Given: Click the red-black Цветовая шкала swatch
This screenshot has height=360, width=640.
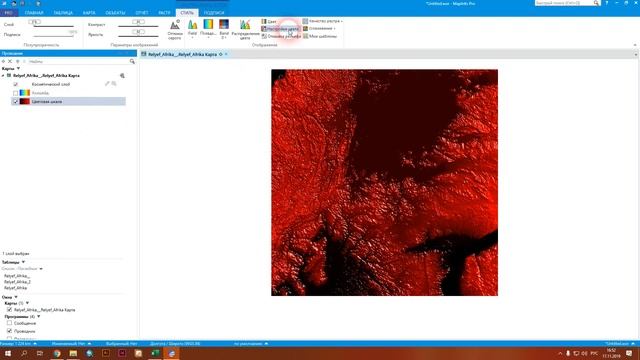Looking at the screenshot, I should tap(25, 102).
